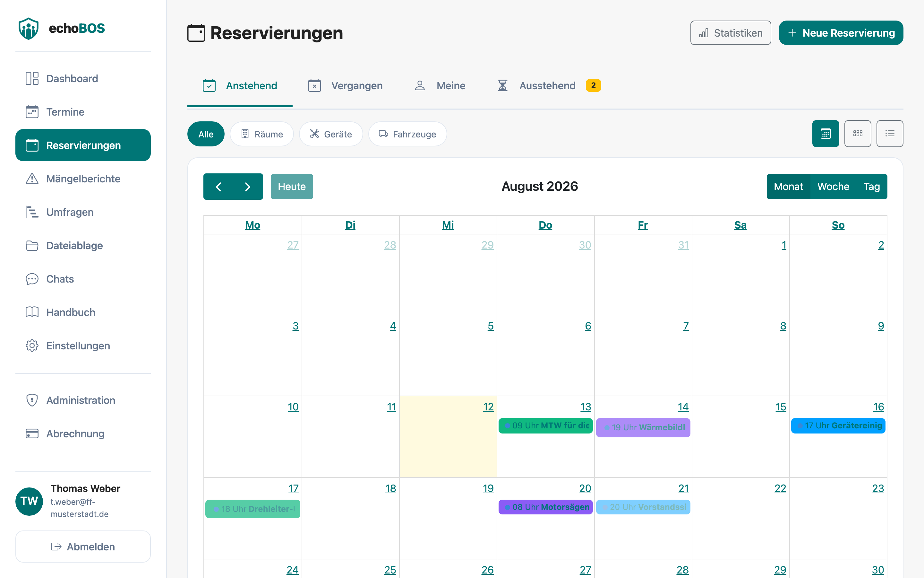Open the 08 Uhr Motorsägen reservation
The image size is (924, 578).
point(546,507)
